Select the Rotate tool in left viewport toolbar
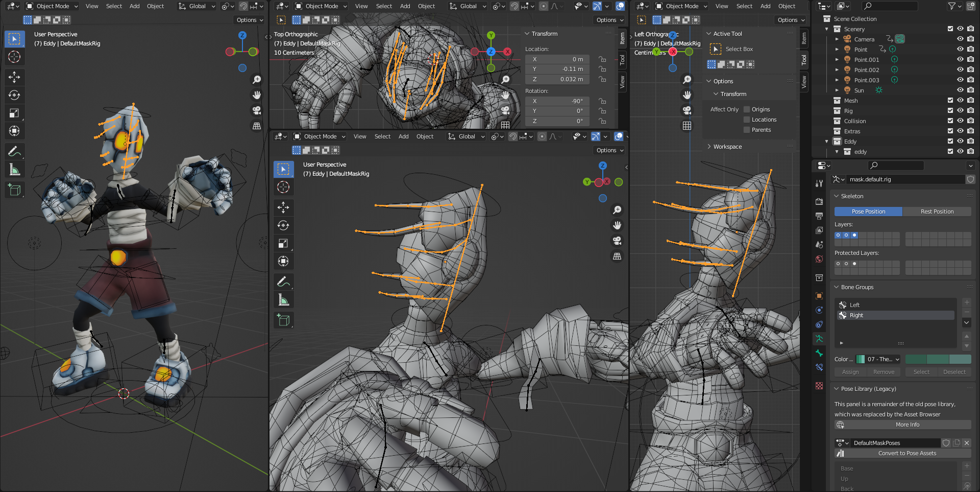 (x=14, y=95)
